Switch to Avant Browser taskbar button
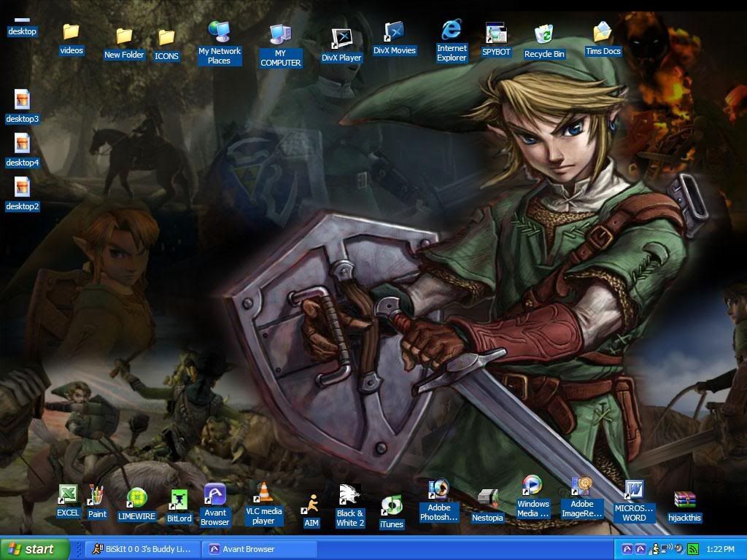 [259, 549]
